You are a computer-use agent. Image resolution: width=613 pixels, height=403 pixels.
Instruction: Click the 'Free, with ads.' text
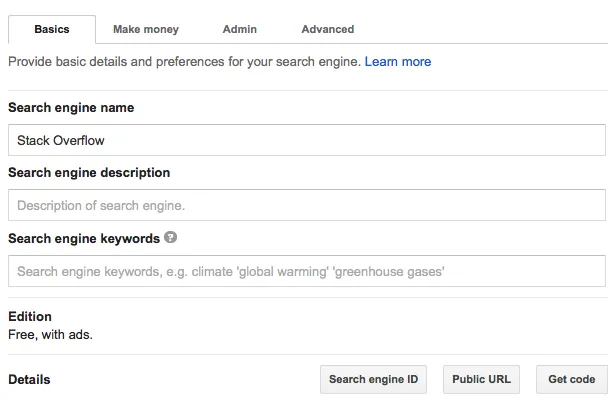50,334
